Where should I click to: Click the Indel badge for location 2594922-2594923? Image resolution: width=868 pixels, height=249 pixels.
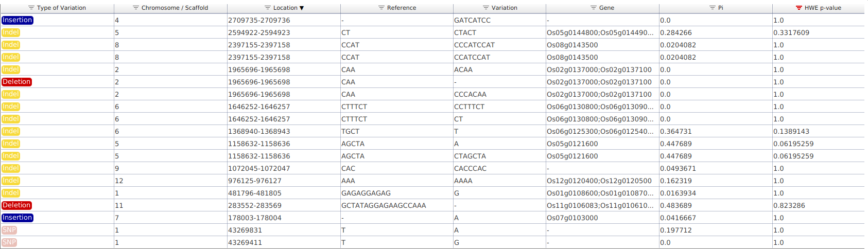coord(11,32)
